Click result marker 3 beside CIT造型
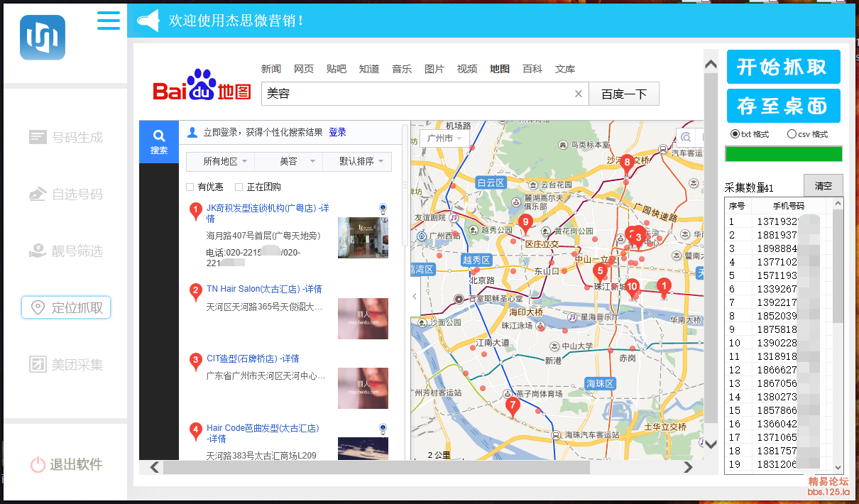859x504 pixels. point(196,361)
